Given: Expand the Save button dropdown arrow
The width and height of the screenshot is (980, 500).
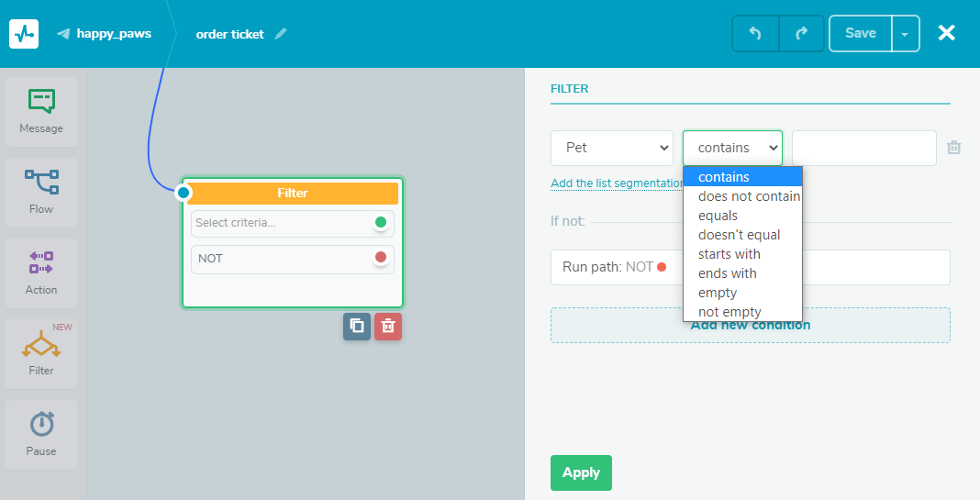Looking at the screenshot, I should (x=905, y=34).
